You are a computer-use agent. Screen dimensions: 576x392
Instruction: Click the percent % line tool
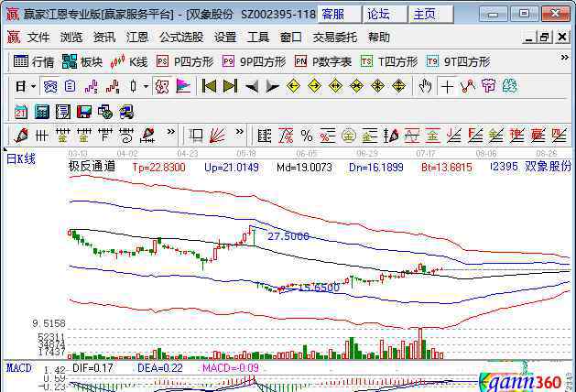(x=307, y=136)
